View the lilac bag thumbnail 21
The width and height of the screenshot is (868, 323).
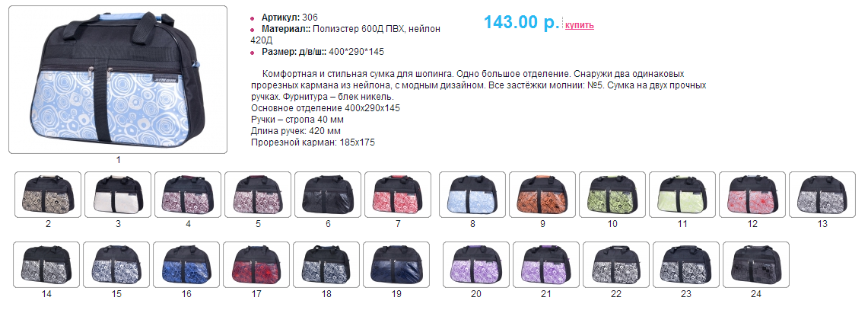[x=546, y=265]
